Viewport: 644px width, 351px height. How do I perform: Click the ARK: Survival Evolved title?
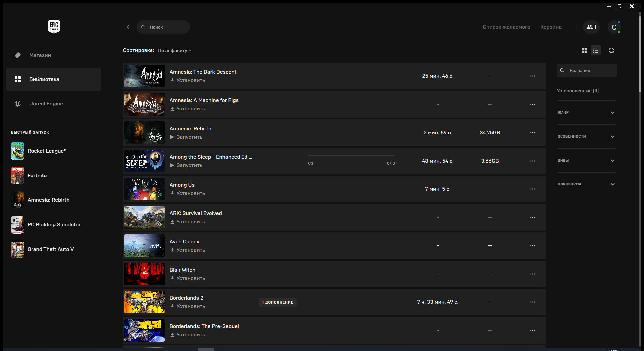pos(196,213)
